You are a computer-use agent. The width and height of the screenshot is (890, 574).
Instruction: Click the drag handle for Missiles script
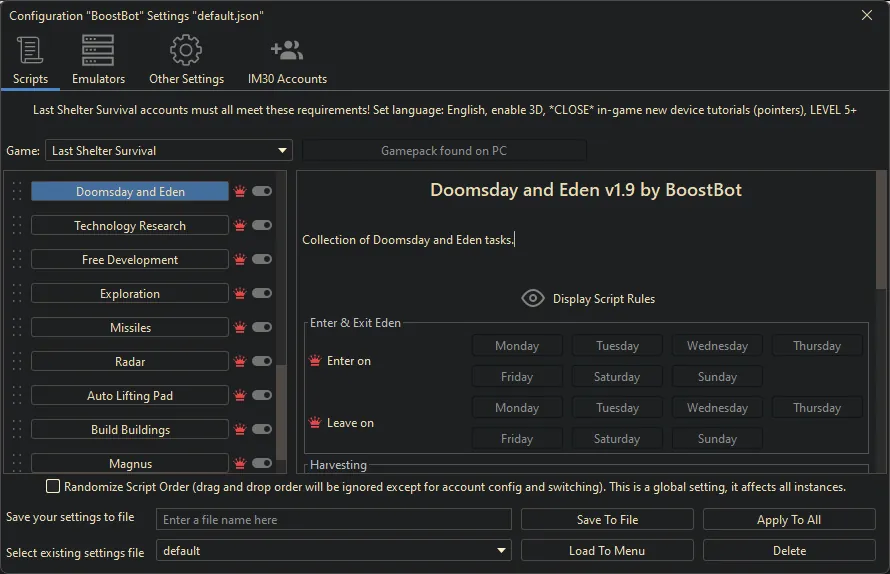17,328
